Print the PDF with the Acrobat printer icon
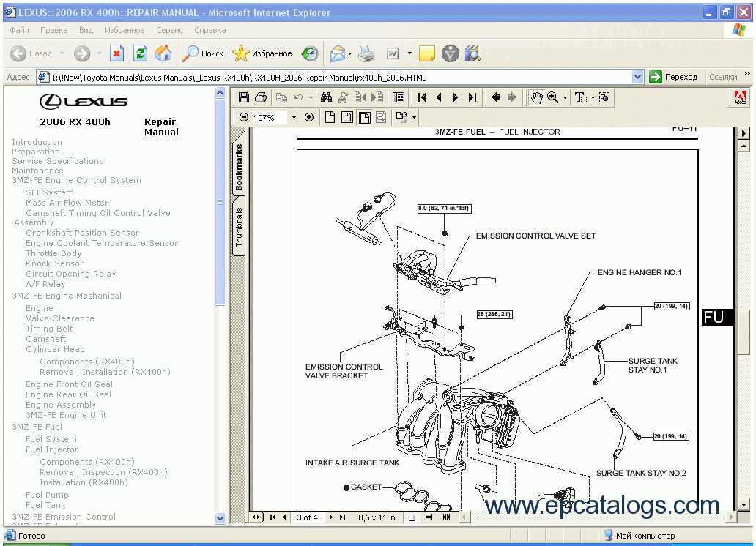This screenshot has height=546, width=756. pos(261,98)
